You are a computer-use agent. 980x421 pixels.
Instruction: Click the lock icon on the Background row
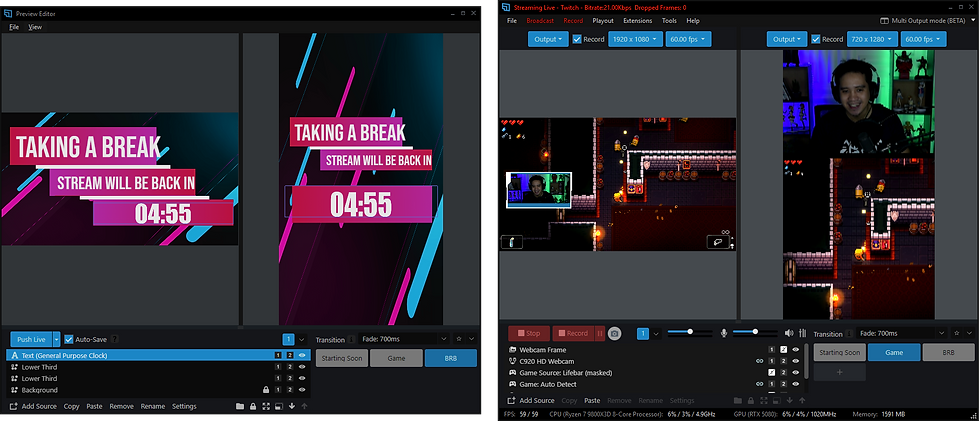[x=266, y=390]
